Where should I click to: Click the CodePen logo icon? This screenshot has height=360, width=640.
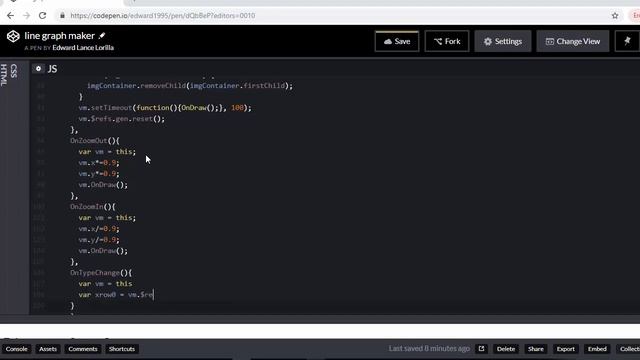coord(13,36)
